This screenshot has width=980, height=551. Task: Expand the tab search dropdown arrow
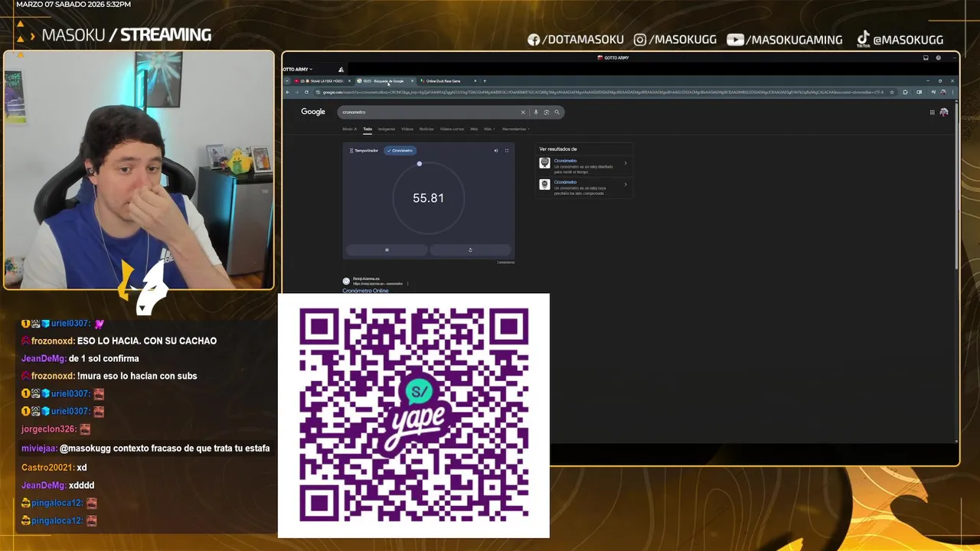(287, 80)
